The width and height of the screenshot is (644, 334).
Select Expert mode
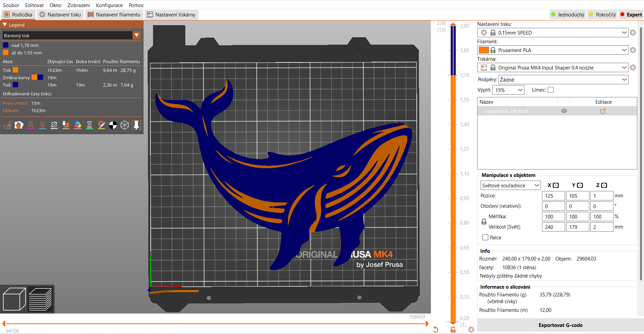click(x=631, y=14)
